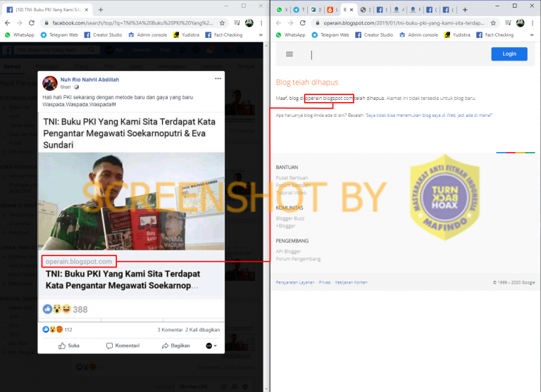Screen dimensions: 541x392
Task: Comment on the post with Komentari
Action: [123, 346]
